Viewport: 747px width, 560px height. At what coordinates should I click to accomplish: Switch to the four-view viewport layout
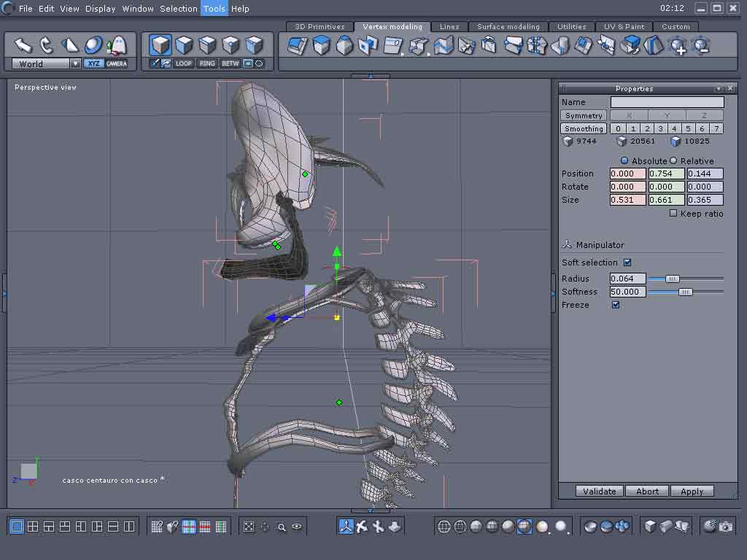coord(33,526)
